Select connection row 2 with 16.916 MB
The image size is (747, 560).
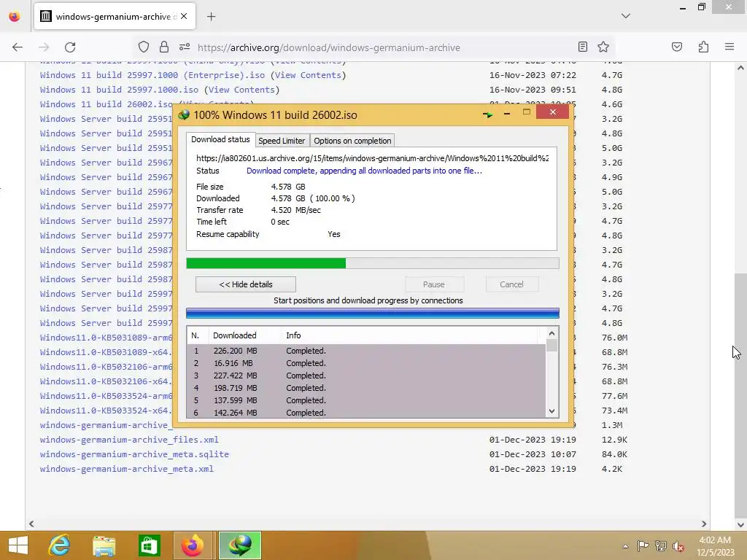pos(366,363)
